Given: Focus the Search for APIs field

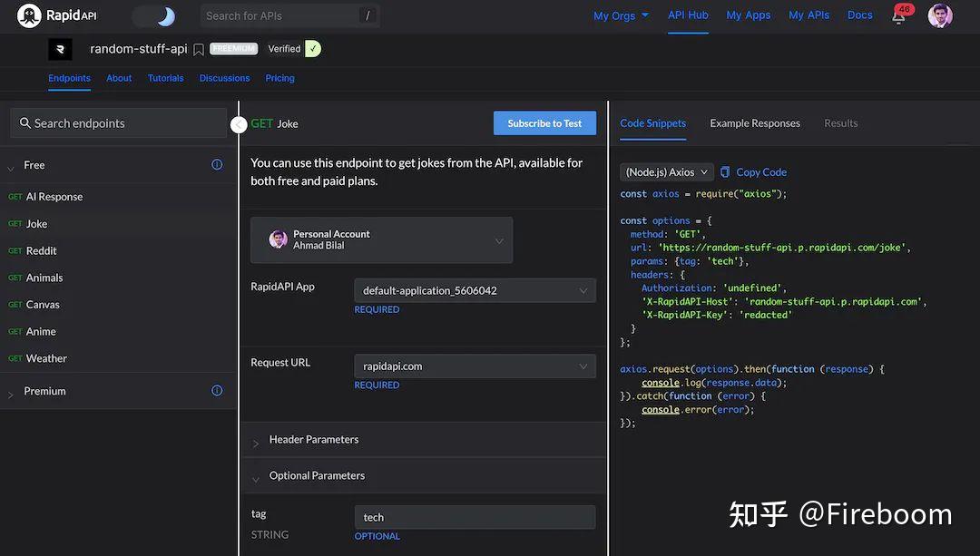Looking at the screenshot, I should pos(290,15).
